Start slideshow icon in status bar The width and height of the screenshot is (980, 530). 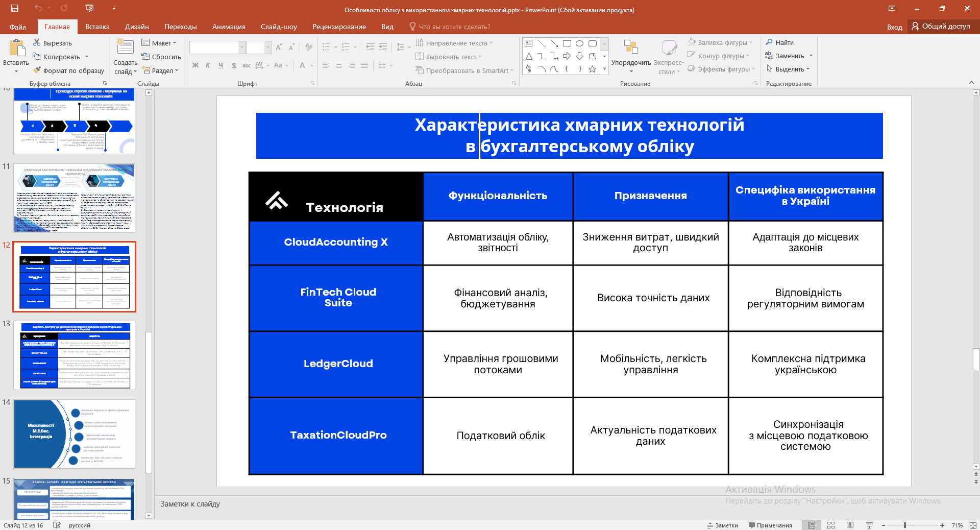[x=870, y=525]
